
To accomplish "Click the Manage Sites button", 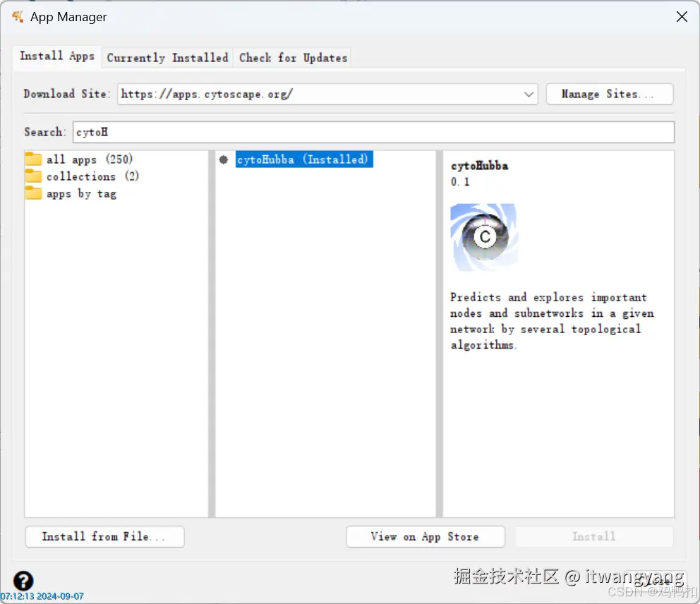I will click(610, 94).
